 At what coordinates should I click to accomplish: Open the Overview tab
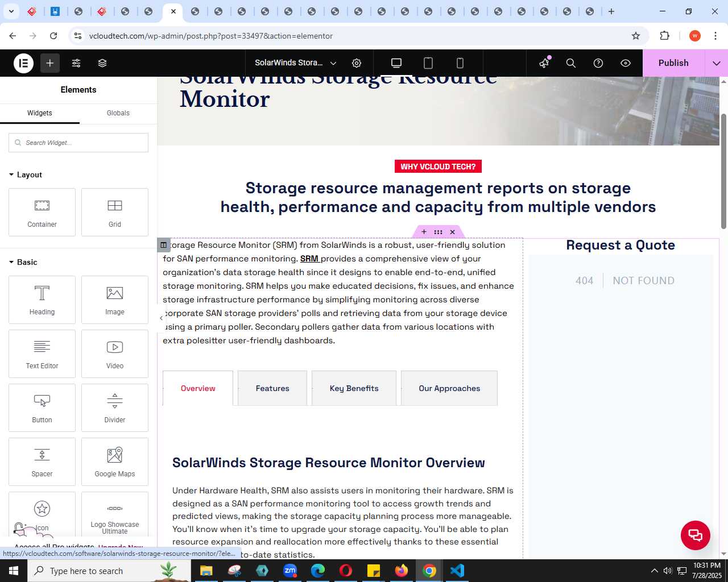[x=198, y=388]
